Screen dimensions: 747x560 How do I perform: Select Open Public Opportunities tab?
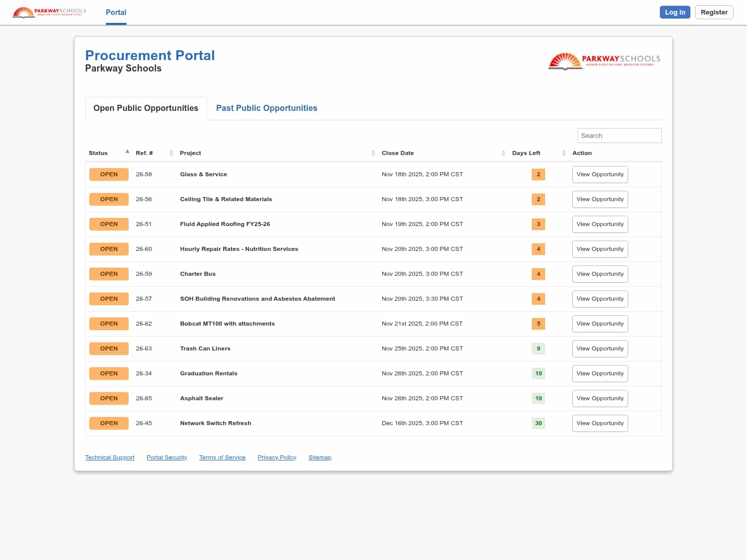pos(146,108)
